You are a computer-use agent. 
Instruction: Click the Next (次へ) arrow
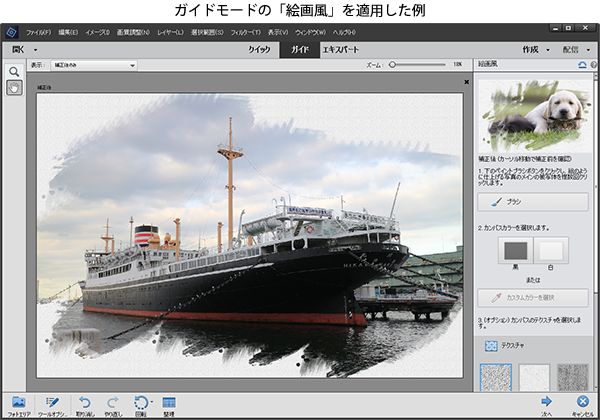tap(546, 406)
